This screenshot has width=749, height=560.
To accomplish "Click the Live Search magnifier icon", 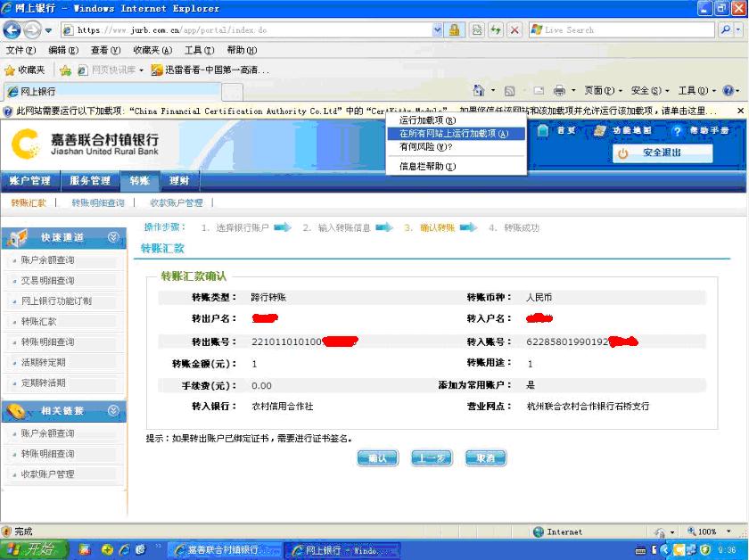I will pyautogui.click(x=725, y=29).
